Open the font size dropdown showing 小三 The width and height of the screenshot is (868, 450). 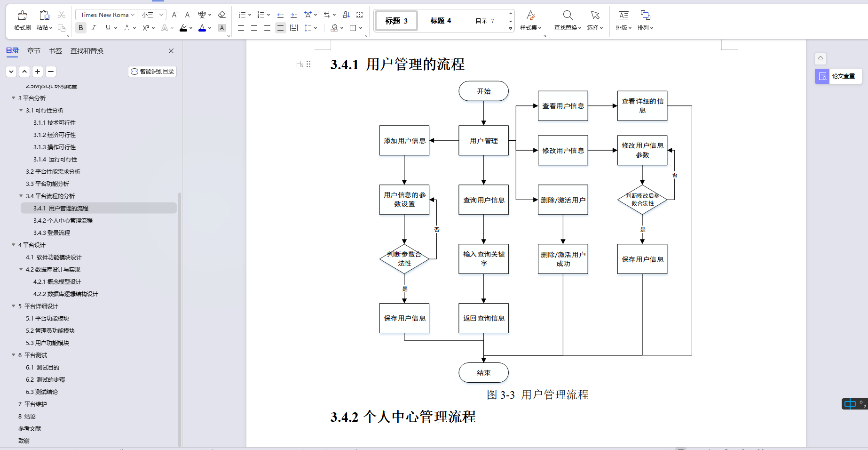pyautogui.click(x=151, y=14)
